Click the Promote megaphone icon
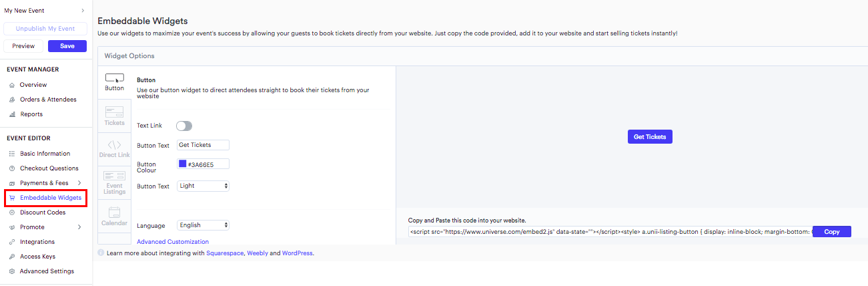This screenshot has height=286, width=868. [x=11, y=227]
